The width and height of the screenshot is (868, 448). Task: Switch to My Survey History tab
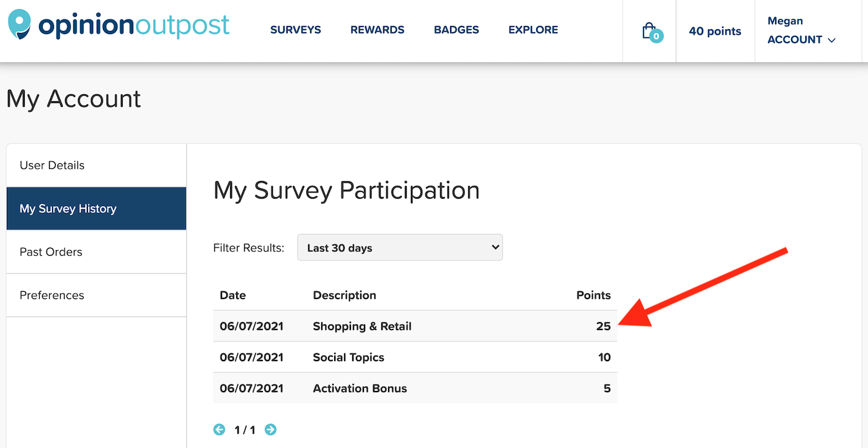pyautogui.click(x=68, y=208)
